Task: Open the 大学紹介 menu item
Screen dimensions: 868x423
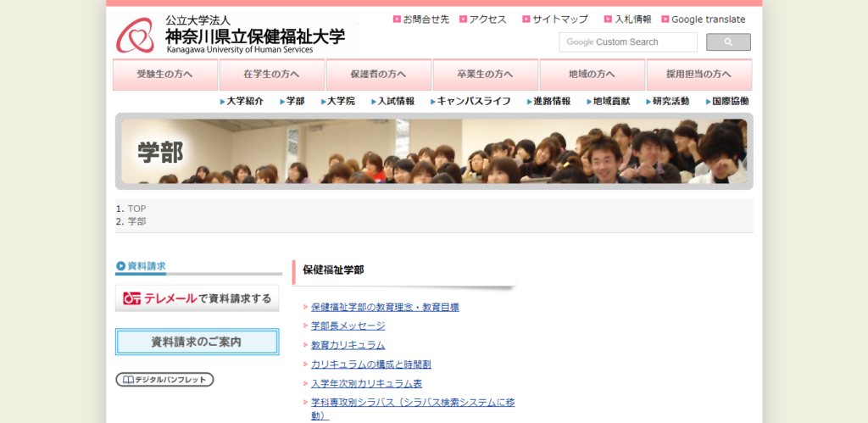Action: (x=242, y=102)
